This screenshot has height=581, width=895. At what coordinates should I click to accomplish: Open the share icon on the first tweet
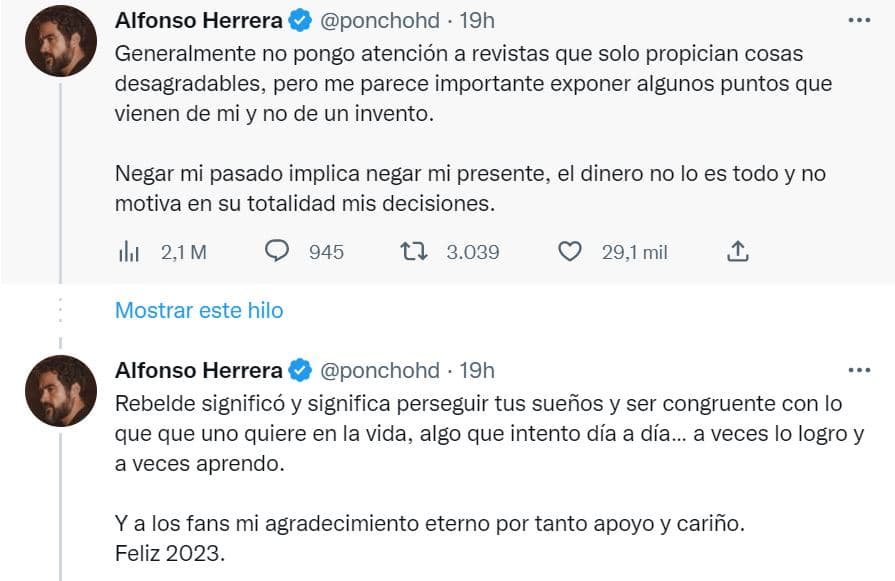pyautogui.click(x=738, y=252)
